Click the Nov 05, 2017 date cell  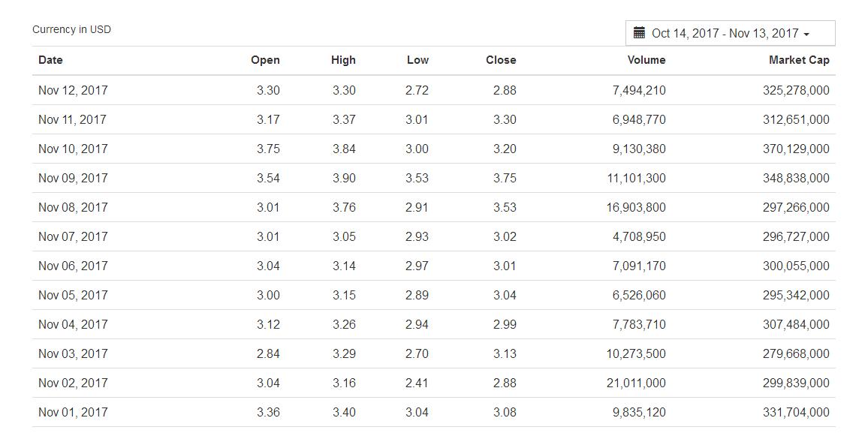click(x=73, y=295)
